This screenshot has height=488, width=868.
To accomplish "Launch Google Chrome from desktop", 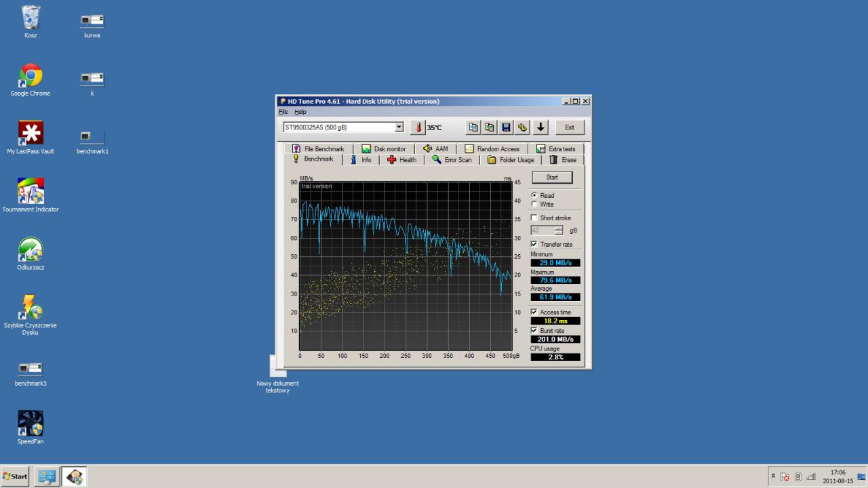I will (31, 80).
